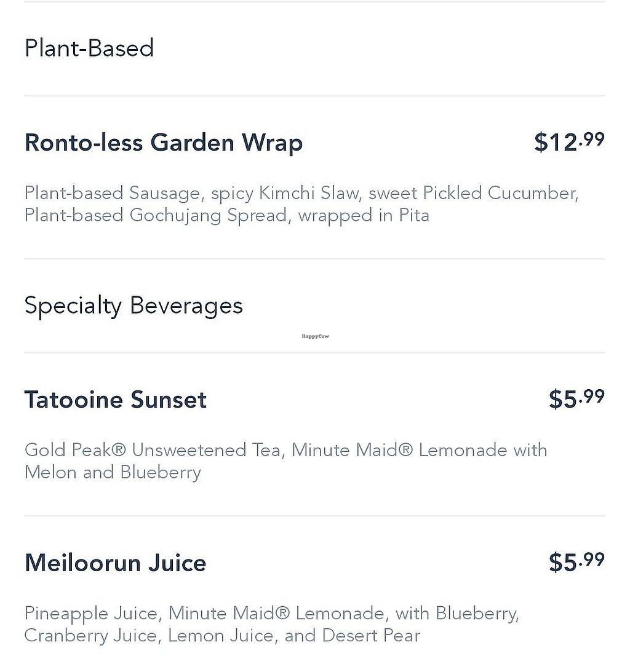Image resolution: width=630 pixels, height=672 pixels.
Task: Click the Ronto-less Garden Wrap ingredients description
Action: click(301, 204)
